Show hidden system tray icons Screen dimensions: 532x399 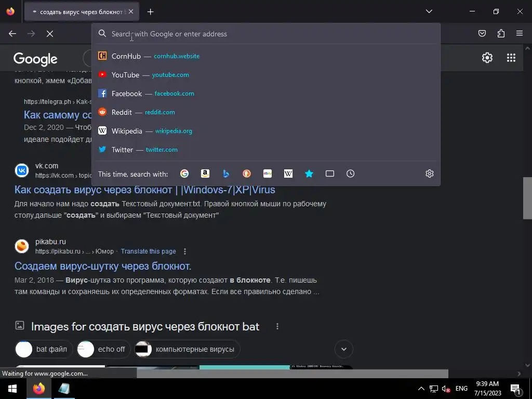pyautogui.click(x=421, y=389)
